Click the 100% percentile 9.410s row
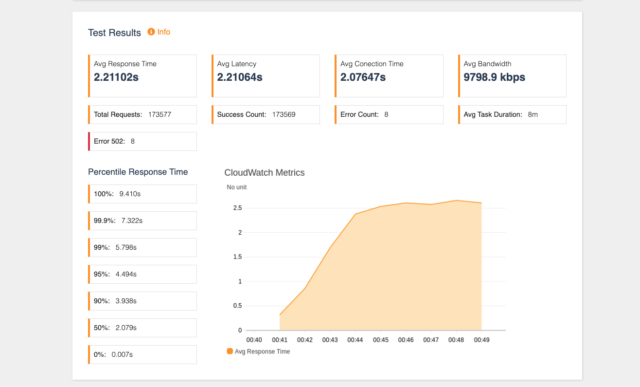Viewport: 640px width, 387px height. [142, 194]
